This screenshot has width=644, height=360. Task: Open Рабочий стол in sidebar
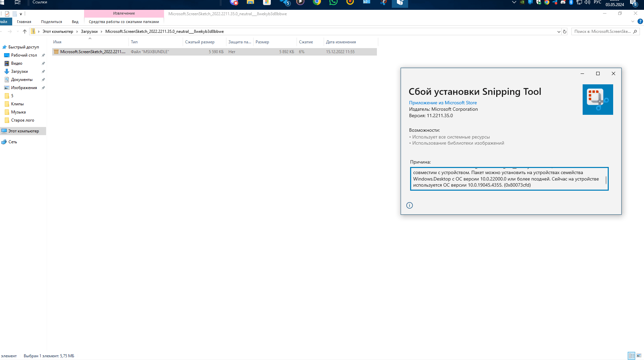(x=24, y=55)
